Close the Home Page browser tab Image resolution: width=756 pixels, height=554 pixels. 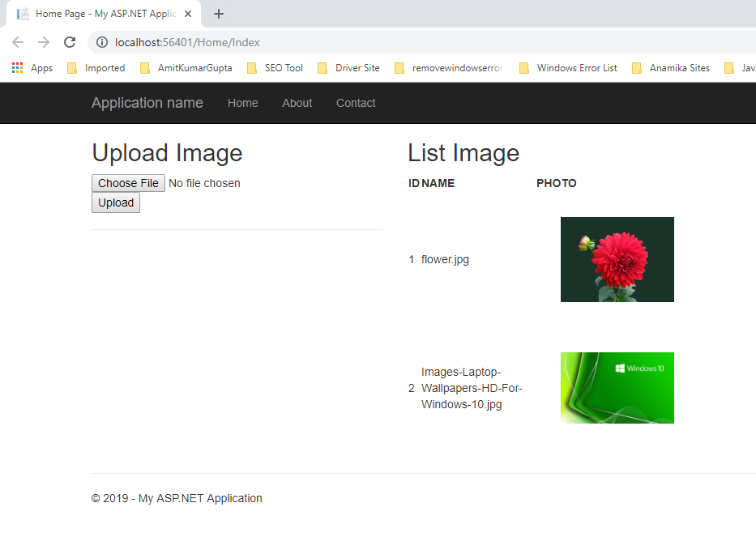[x=188, y=14]
